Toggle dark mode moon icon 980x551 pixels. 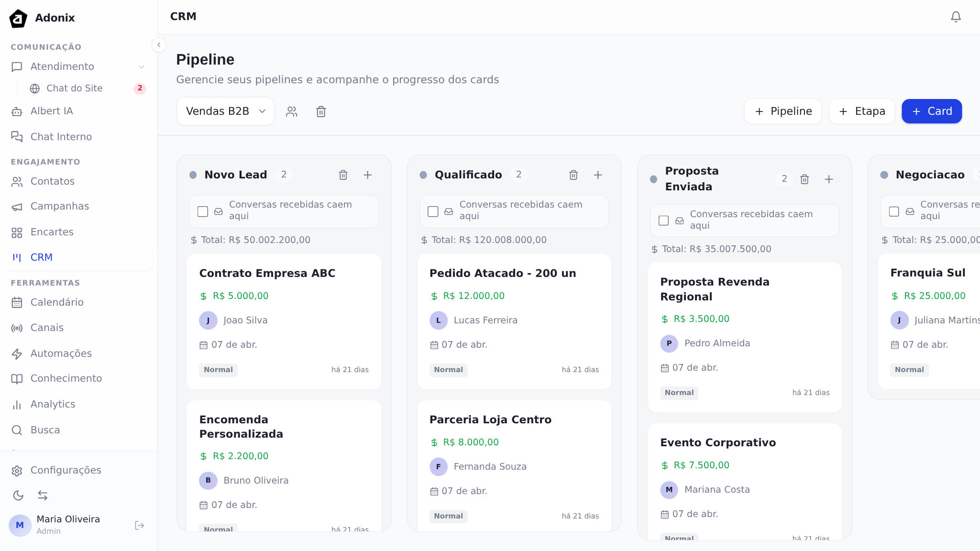18,496
